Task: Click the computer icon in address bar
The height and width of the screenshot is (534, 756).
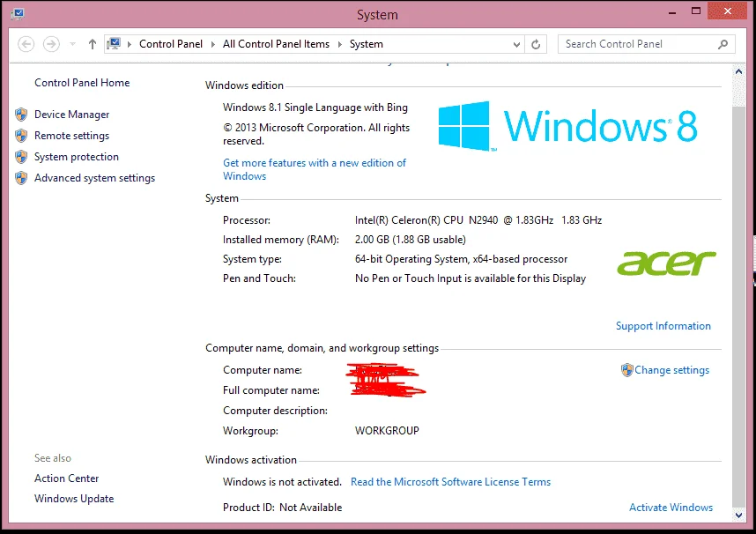Action: click(114, 44)
